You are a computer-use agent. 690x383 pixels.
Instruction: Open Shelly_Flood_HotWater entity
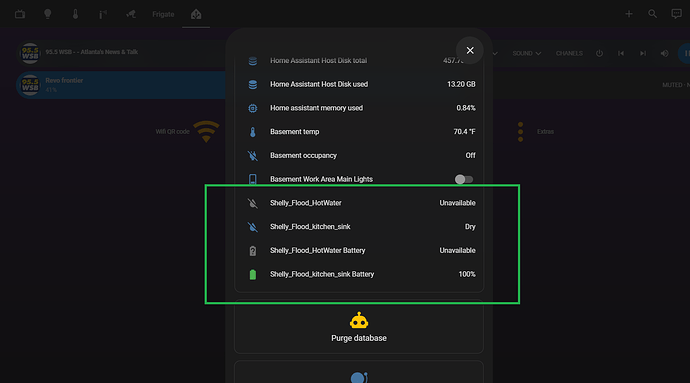pos(359,203)
